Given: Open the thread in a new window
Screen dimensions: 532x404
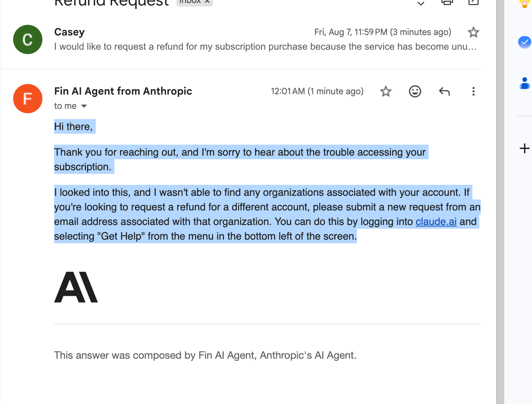Looking at the screenshot, I should tap(473, 2).
